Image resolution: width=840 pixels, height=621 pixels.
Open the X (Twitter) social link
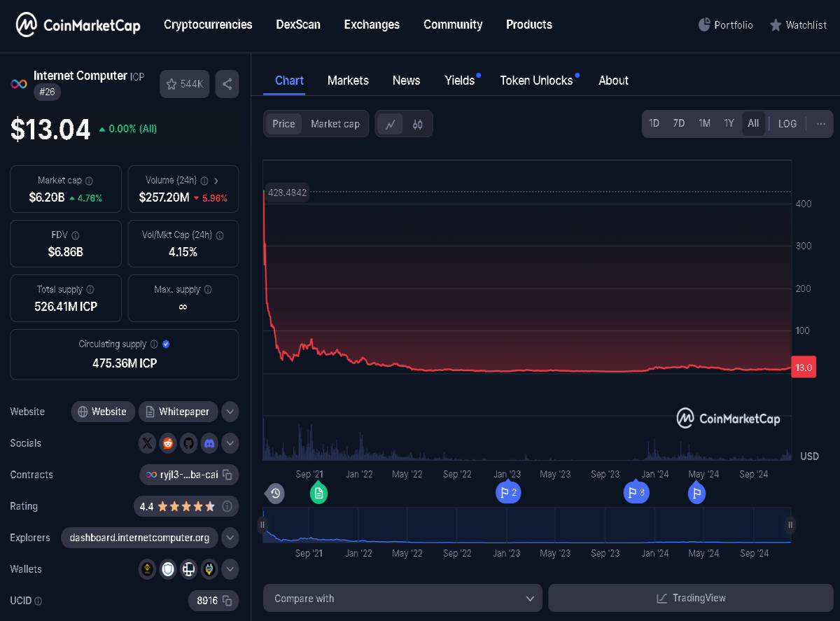(x=147, y=443)
